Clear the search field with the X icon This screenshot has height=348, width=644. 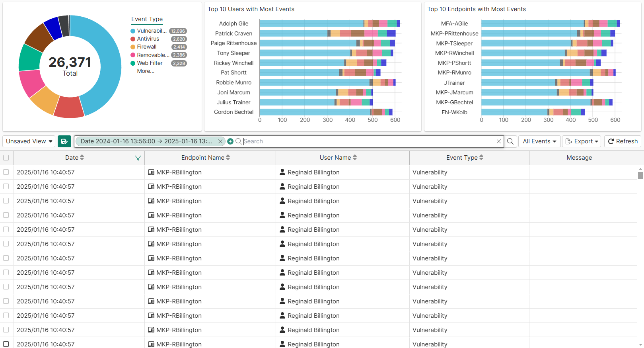pyautogui.click(x=499, y=141)
